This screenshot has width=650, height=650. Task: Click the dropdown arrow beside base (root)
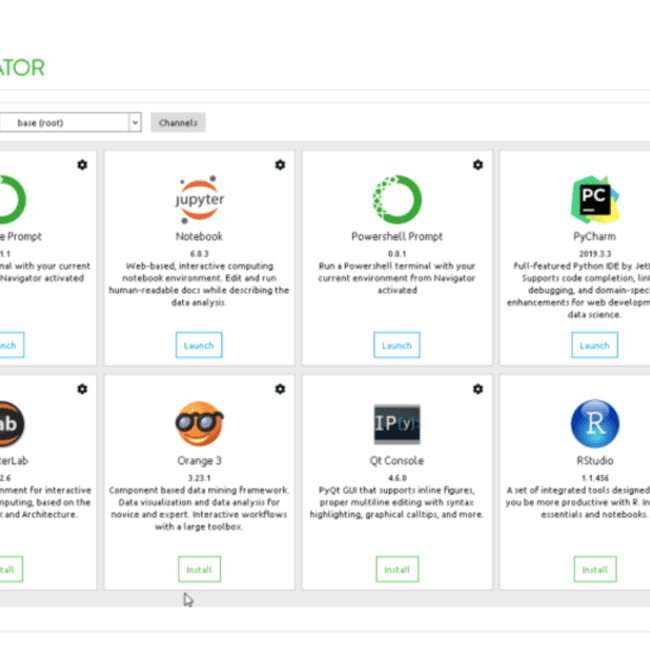click(x=135, y=123)
